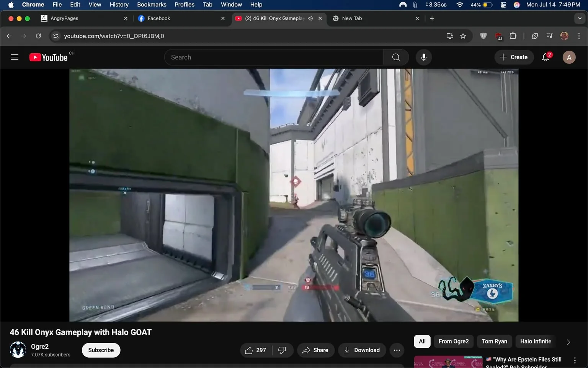588x368 pixels.
Task: Open the YouTube notifications bell
Action: pyautogui.click(x=546, y=57)
